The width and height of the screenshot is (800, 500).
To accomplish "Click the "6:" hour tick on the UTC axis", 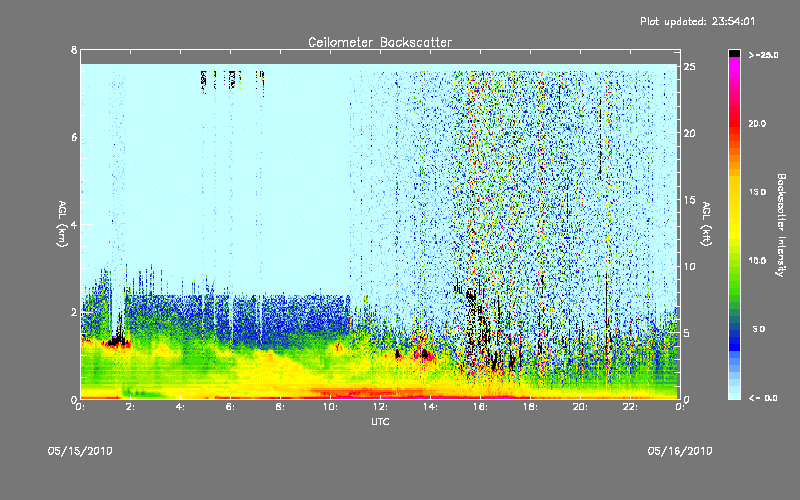I will (x=230, y=407).
